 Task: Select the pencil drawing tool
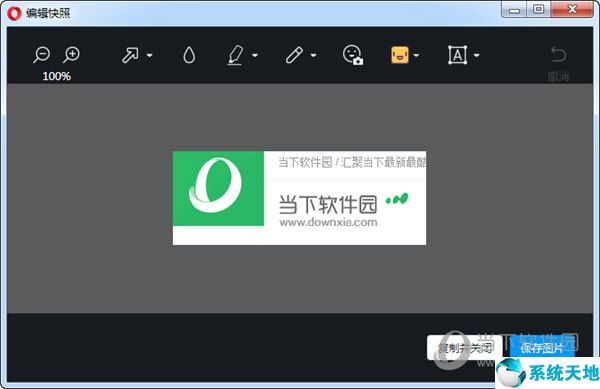click(294, 55)
